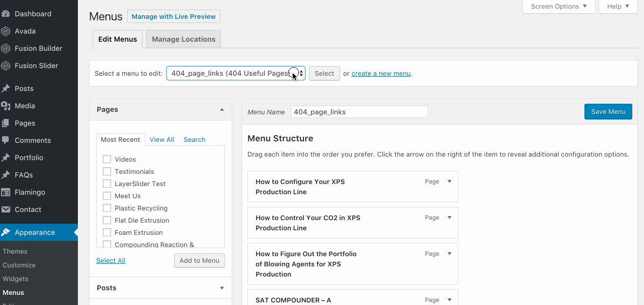Viewport: 644px width, 305px height.
Task: Collapse the Pages panel arrow
Action: click(222, 109)
